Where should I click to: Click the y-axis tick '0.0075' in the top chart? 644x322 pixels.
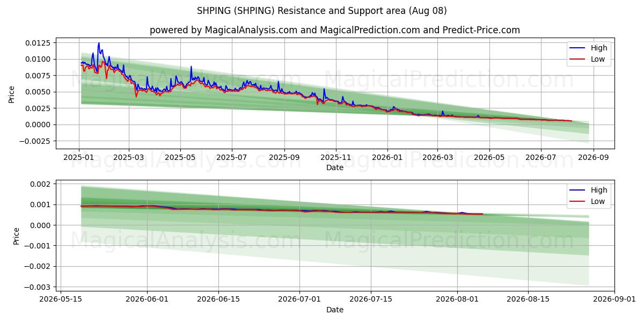[x=39, y=76]
